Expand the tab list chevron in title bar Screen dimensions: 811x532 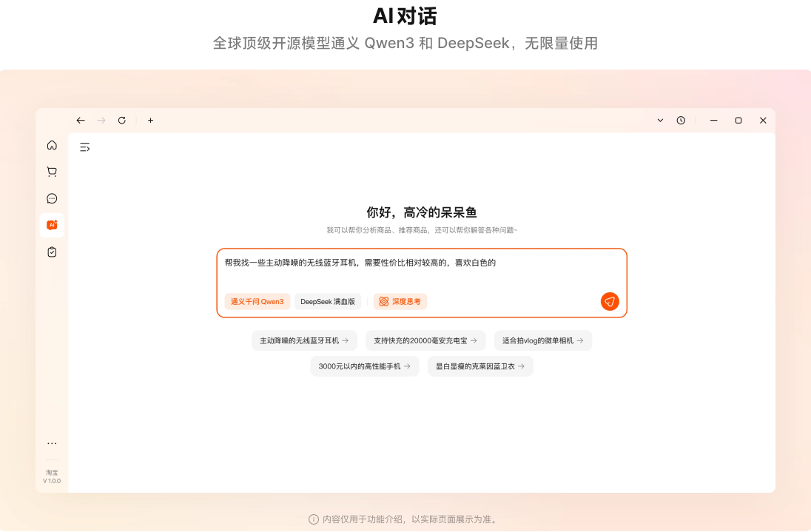[x=661, y=121]
